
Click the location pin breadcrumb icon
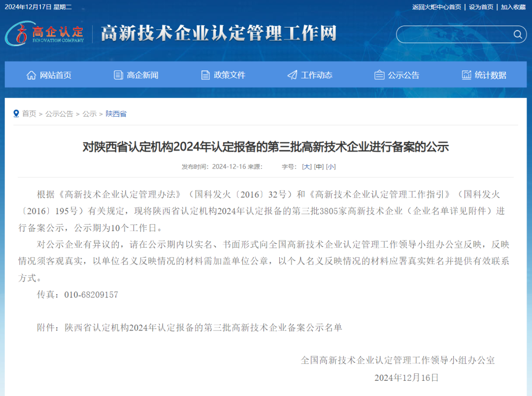click(16, 114)
